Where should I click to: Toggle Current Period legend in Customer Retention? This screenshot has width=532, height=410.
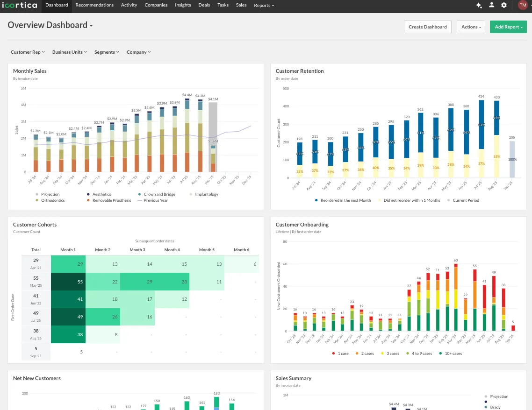[463, 200]
